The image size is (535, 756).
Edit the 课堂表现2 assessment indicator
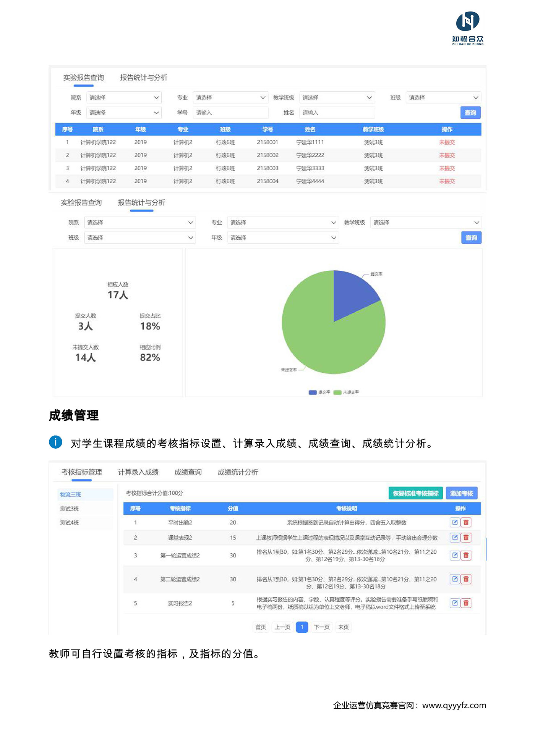455,538
